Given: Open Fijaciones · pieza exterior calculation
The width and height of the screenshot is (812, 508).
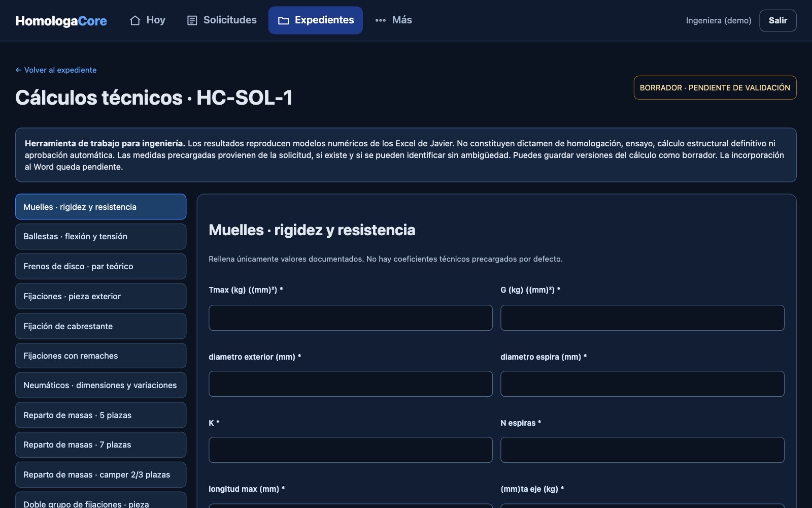Looking at the screenshot, I should [x=100, y=296].
